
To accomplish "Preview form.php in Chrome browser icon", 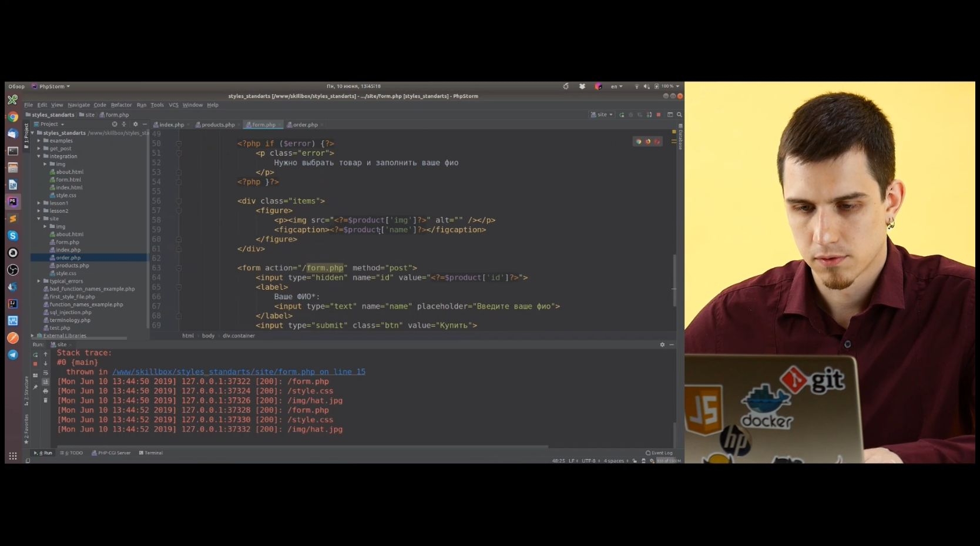I will (639, 142).
